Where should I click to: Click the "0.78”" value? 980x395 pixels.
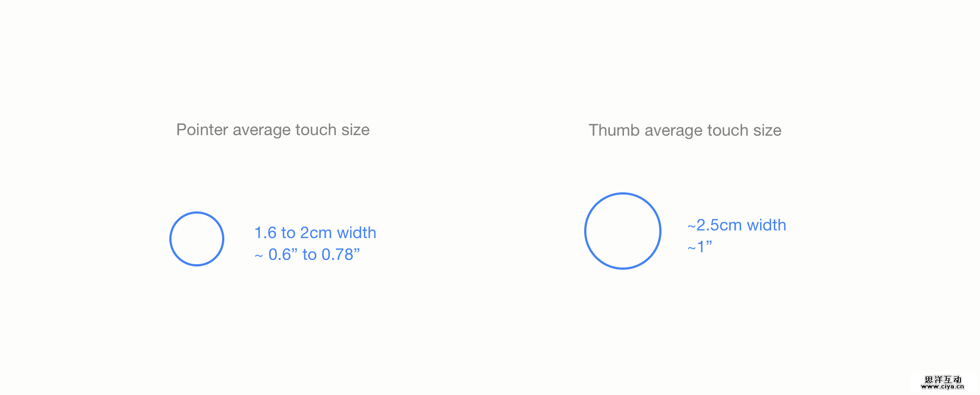[x=341, y=254]
